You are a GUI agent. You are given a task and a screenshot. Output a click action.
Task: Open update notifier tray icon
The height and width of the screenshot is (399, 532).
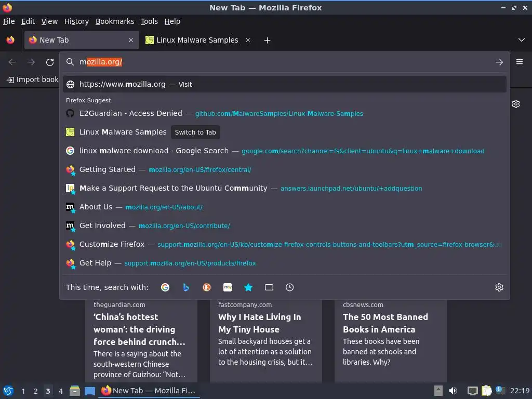point(500,390)
